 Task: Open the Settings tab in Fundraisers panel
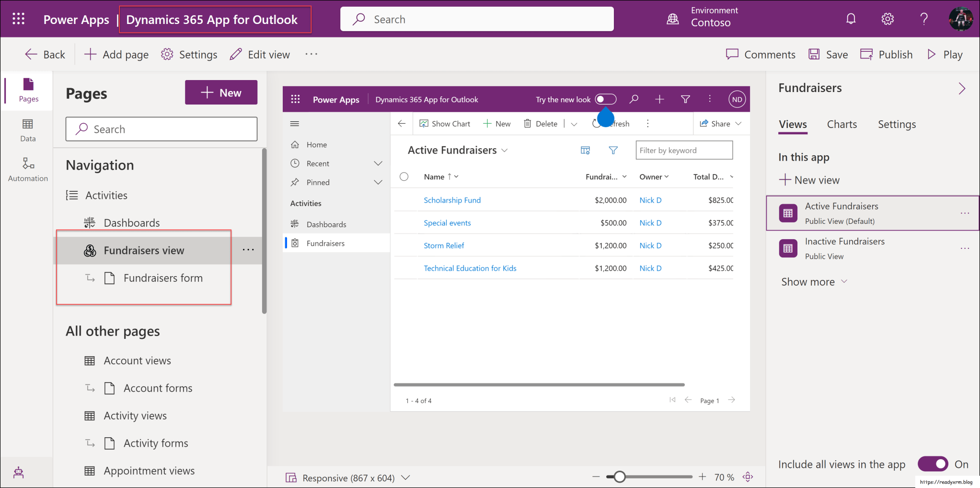896,124
